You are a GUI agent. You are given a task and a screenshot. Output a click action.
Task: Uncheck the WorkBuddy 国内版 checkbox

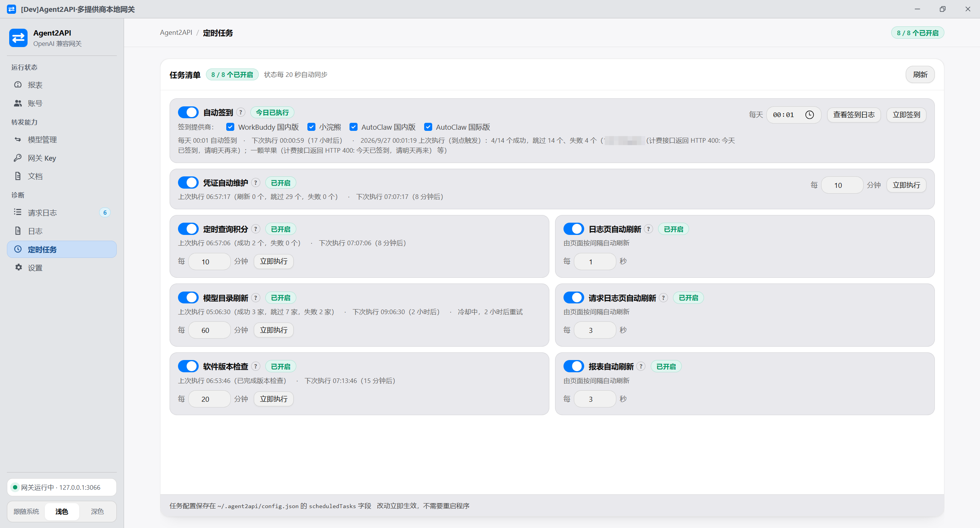click(x=230, y=127)
